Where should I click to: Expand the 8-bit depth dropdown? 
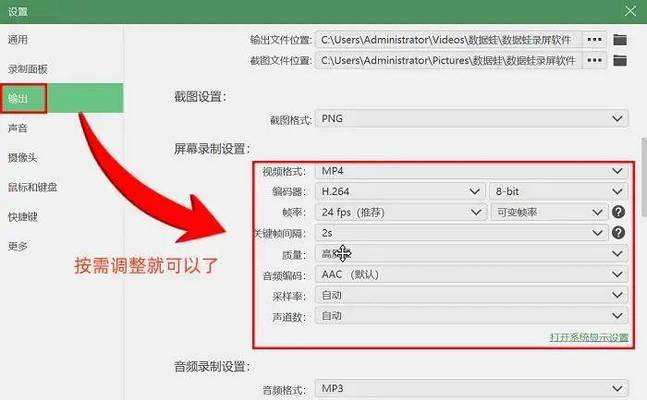pos(559,192)
